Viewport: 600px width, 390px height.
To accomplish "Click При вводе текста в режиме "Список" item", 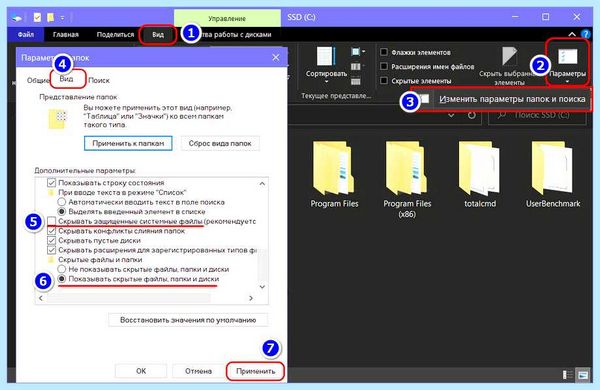I will (x=122, y=192).
